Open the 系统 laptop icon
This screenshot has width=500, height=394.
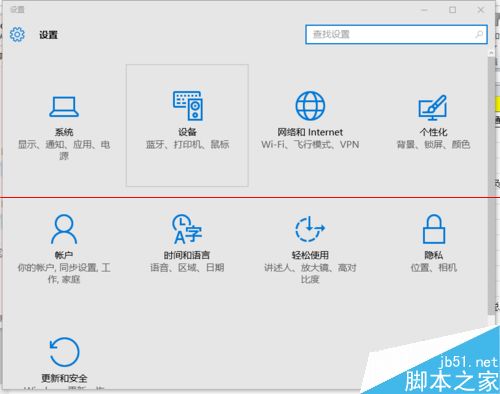tap(64, 107)
